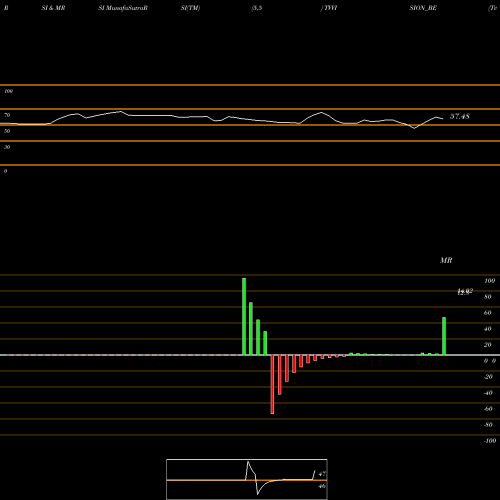The image size is (500, 500).
Task: Click the MR axis label -100
Action: (490, 441)
